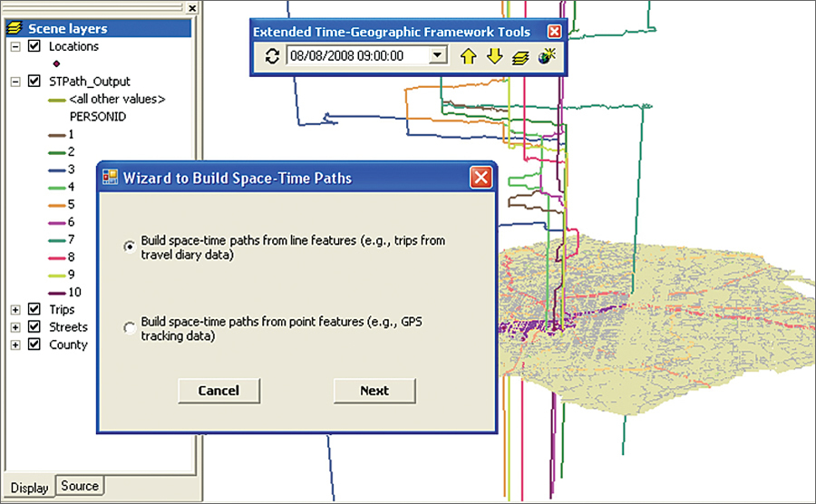Click the yellow down arrow icon
816x504 pixels.
[x=494, y=55]
